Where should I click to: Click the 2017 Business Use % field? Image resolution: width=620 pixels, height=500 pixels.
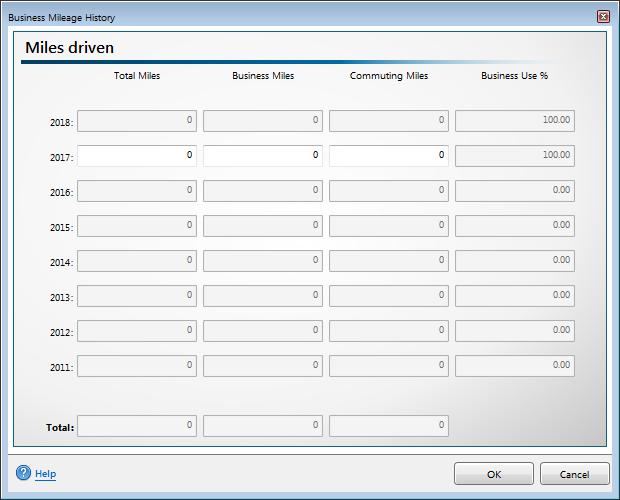[x=515, y=156]
